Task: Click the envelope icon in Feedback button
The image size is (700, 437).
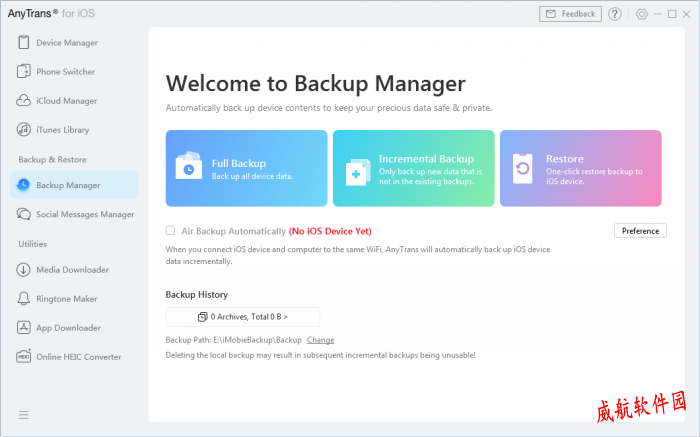Action: 551,14
